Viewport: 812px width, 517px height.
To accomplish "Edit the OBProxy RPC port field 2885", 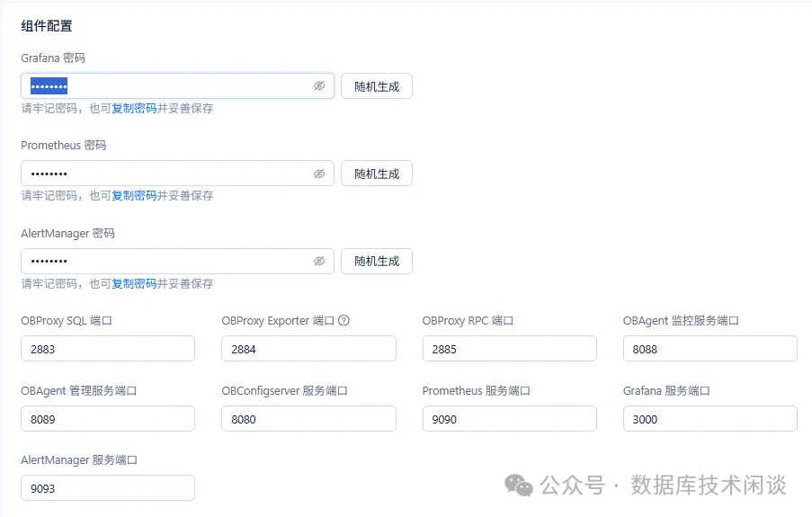I will [510, 349].
